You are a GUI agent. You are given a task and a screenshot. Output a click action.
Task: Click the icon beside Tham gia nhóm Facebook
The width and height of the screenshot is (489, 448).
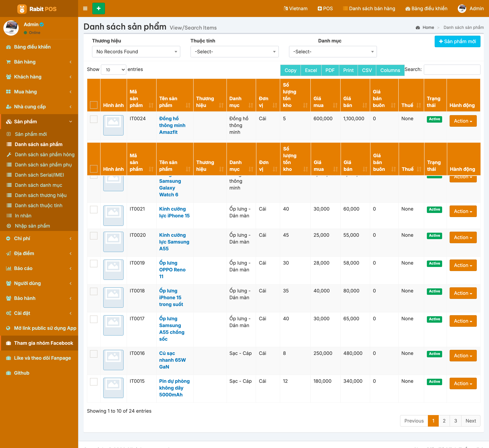coord(8,343)
